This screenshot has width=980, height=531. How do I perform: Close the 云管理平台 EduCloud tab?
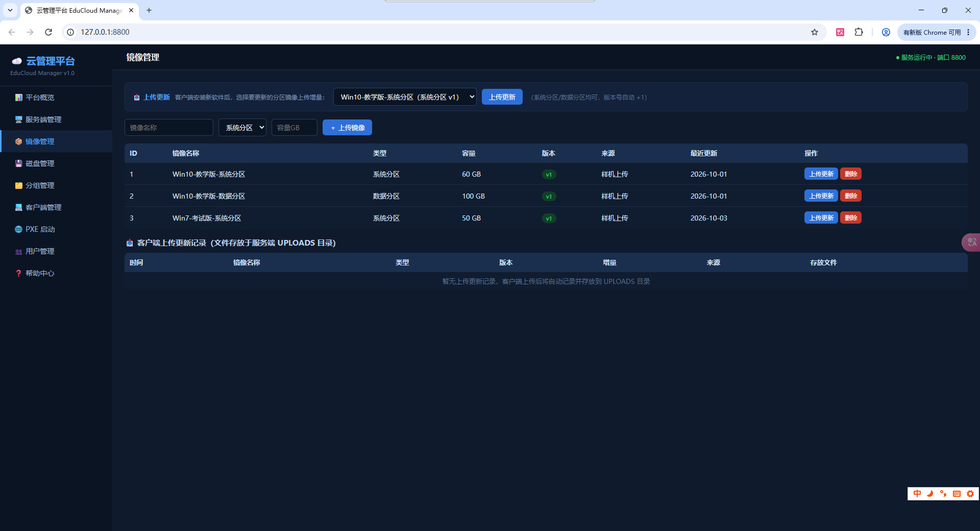pos(131,10)
